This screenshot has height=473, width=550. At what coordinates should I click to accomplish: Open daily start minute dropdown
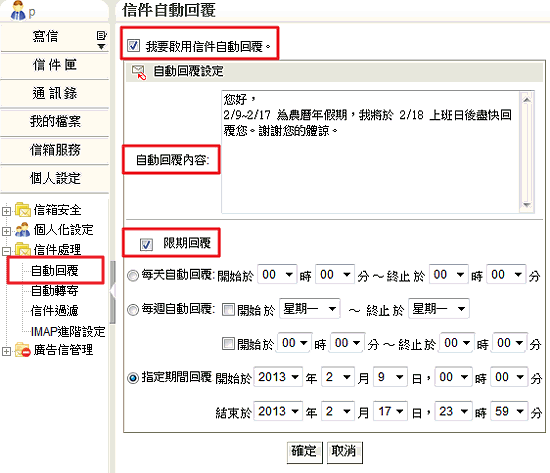pyautogui.click(x=335, y=274)
